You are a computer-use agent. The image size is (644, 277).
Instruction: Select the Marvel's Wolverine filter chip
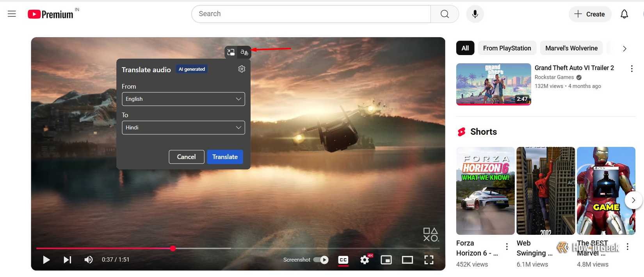pyautogui.click(x=571, y=48)
